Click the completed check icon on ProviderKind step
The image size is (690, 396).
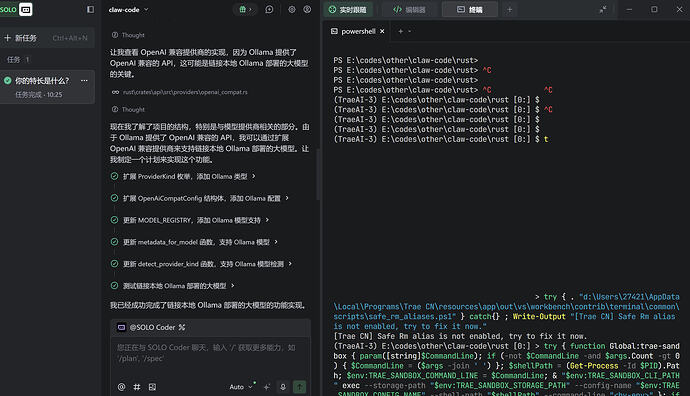pyautogui.click(x=114, y=176)
